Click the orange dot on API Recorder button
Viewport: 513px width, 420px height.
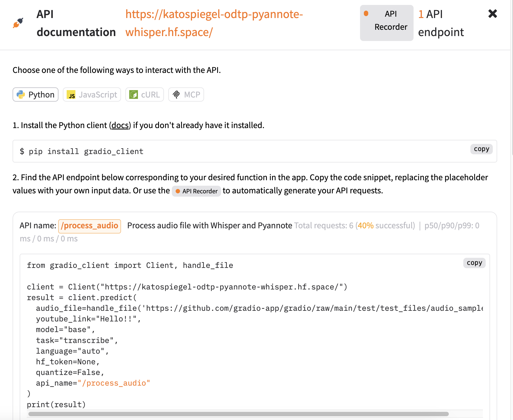tap(366, 13)
